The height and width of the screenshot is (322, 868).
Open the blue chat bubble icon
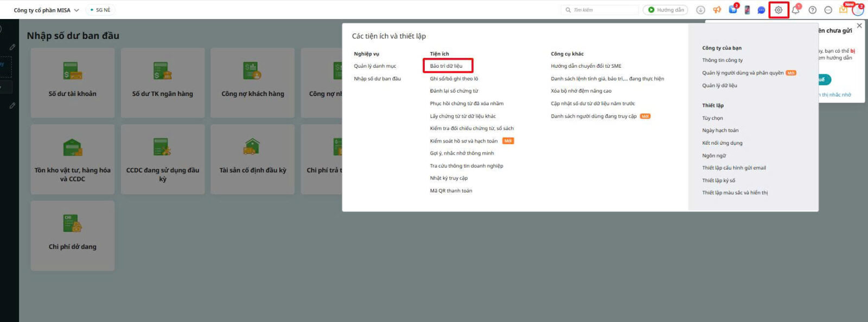761,10
